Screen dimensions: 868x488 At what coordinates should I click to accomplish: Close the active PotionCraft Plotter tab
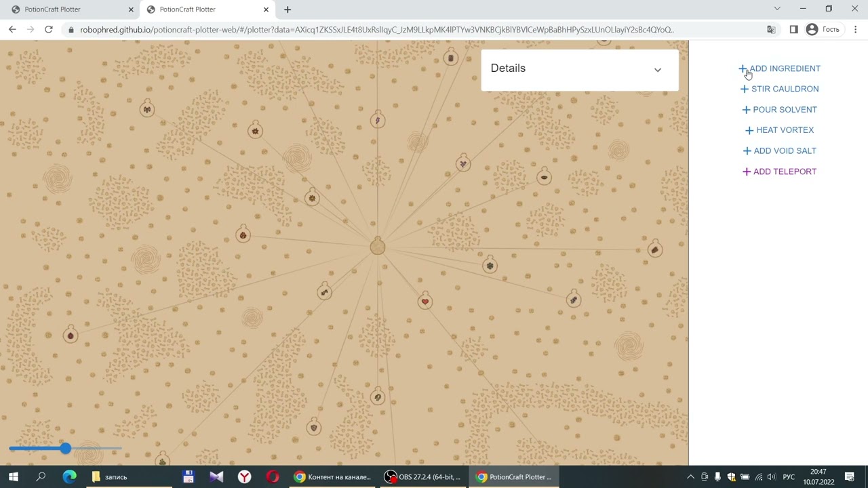267,9
